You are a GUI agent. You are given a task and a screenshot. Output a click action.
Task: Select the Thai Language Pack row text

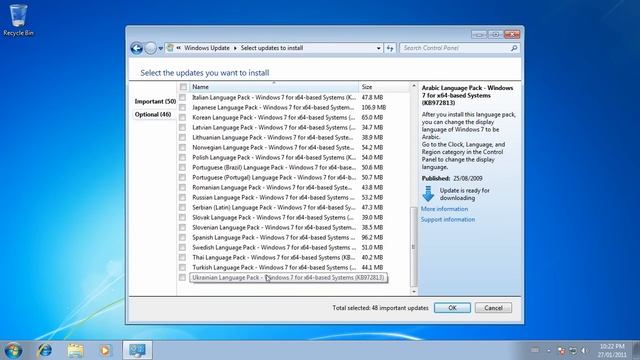pyautogui.click(x=274, y=258)
